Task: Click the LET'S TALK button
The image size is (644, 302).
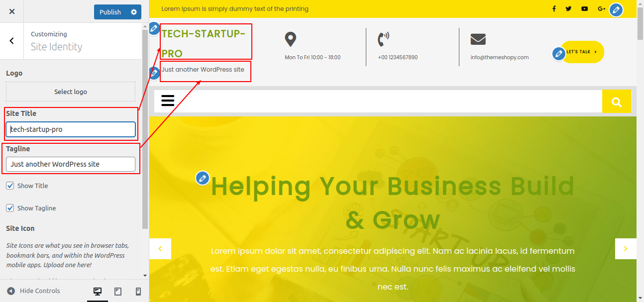Action: tap(582, 52)
